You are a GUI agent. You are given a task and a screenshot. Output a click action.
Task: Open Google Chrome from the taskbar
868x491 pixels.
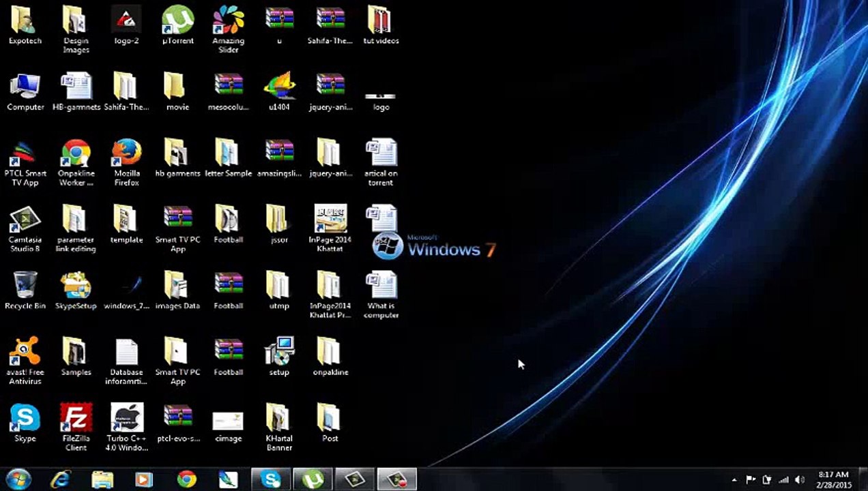coord(186,479)
